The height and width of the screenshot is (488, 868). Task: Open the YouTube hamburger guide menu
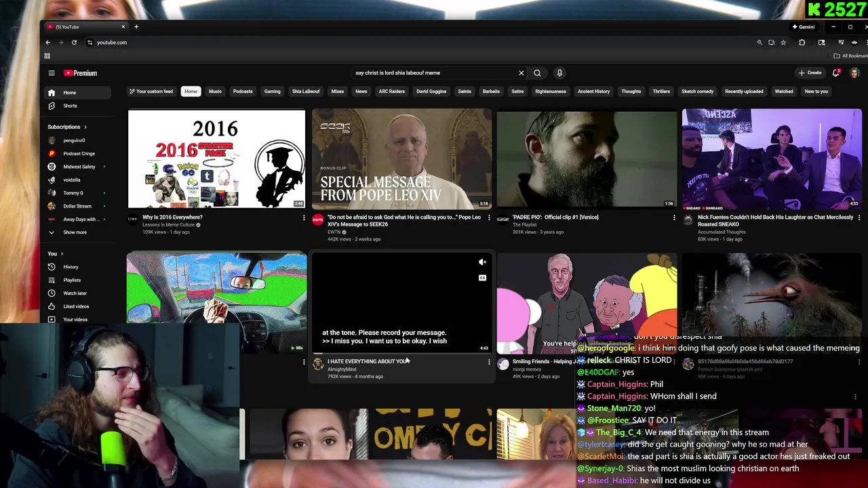pyautogui.click(x=52, y=73)
